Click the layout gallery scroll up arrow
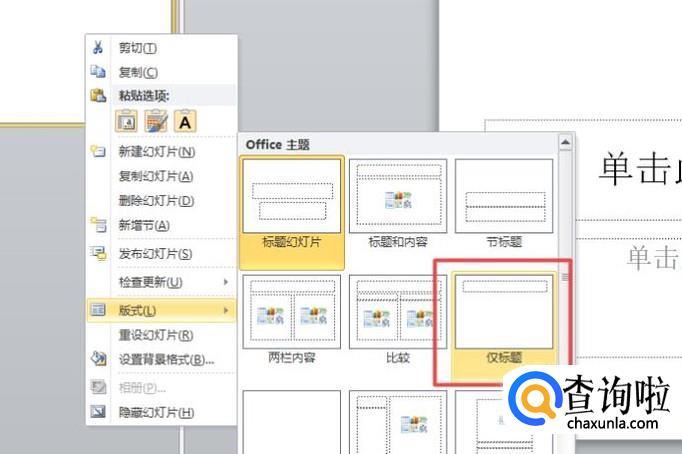682x454 pixels. coord(565,142)
